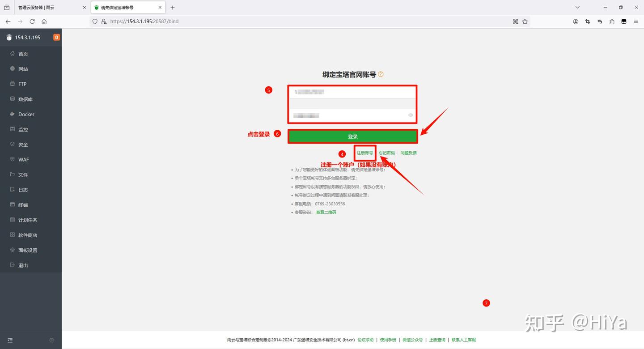Click the padlock connection security icon
Image resolution: width=644 pixels, height=349 pixels.
[104, 21]
